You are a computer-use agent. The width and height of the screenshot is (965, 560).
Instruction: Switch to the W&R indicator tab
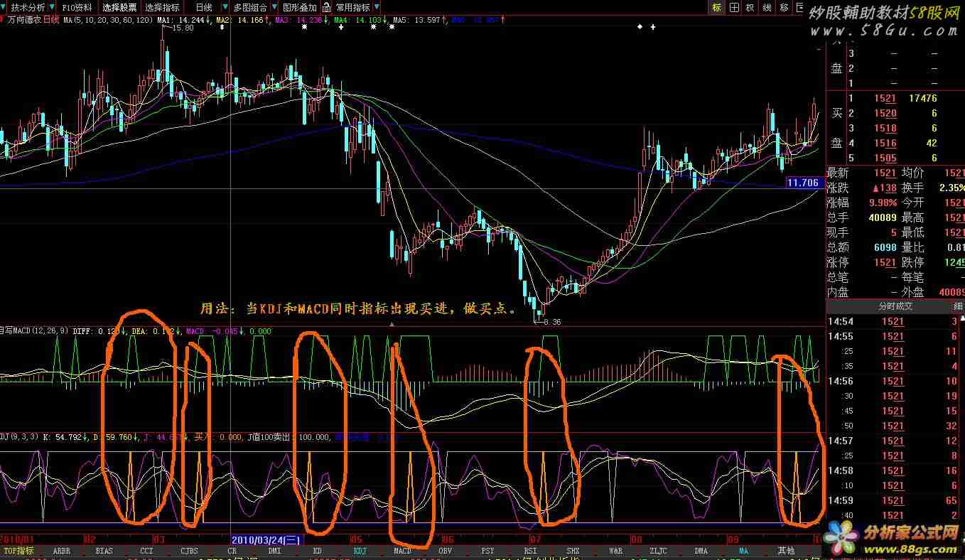(615, 551)
